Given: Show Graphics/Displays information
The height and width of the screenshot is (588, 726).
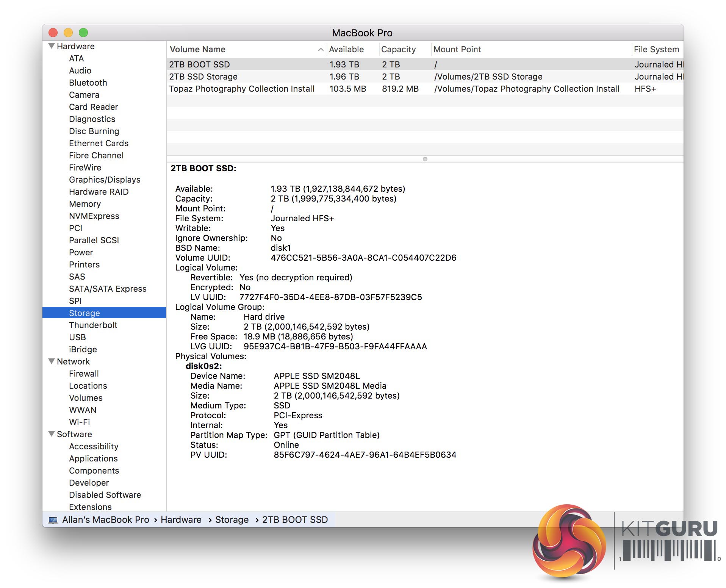Looking at the screenshot, I should 105,180.
